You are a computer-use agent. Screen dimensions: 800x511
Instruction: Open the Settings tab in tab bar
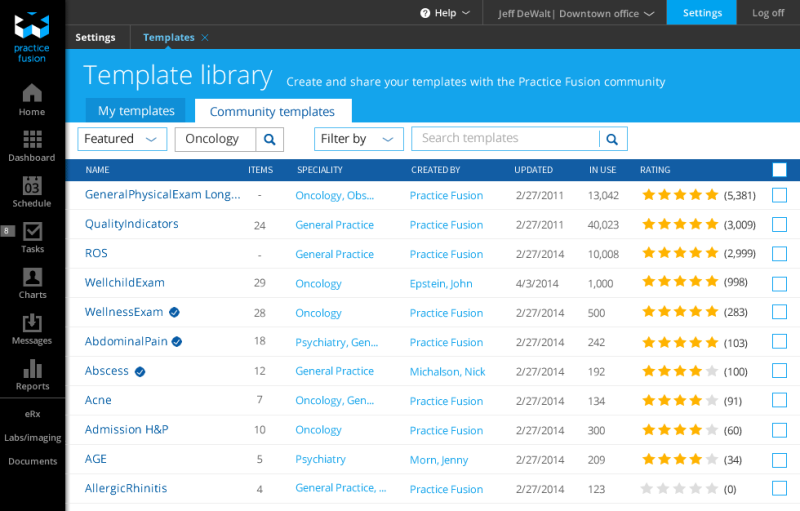[95, 37]
